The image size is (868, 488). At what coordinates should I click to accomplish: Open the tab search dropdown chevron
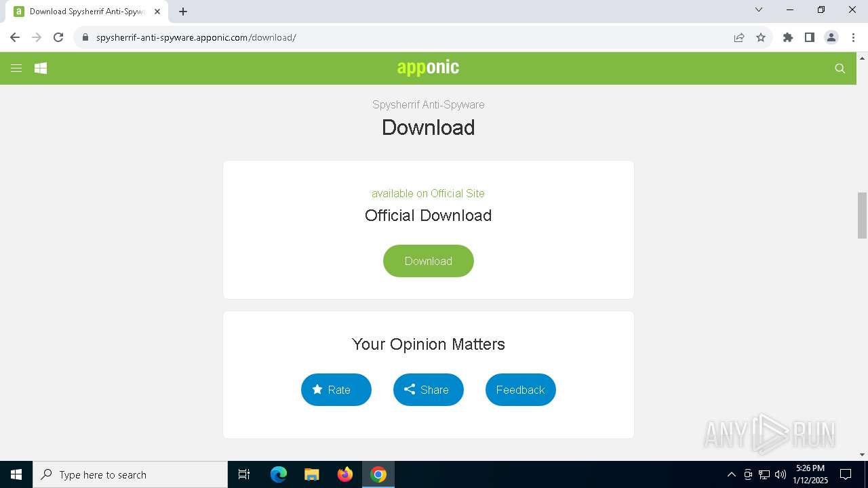click(759, 9)
